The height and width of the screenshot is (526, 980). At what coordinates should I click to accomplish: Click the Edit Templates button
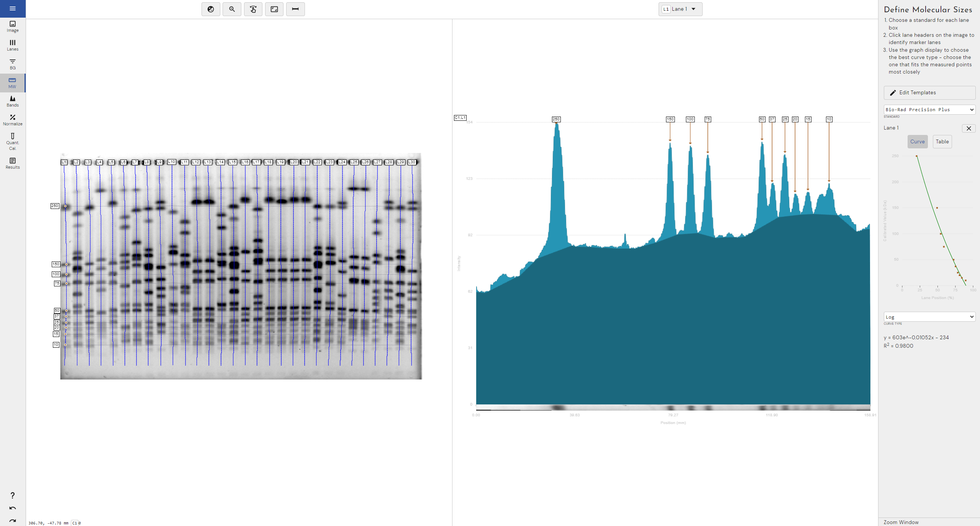[x=929, y=93]
